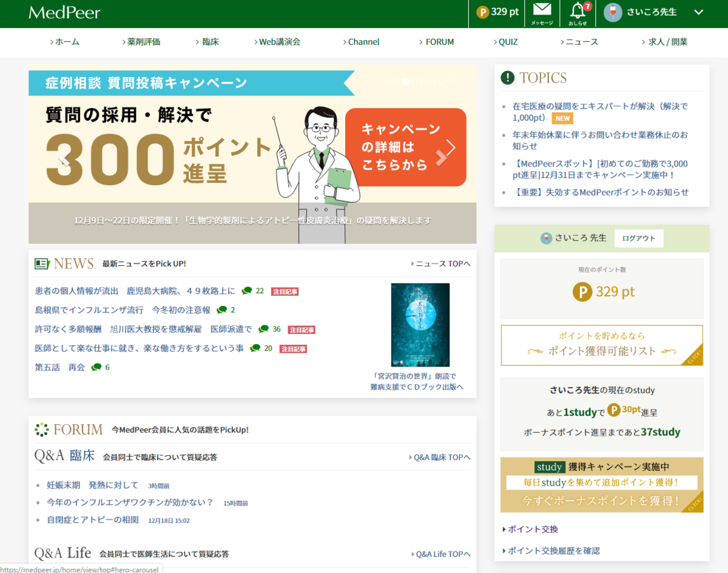This screenshot has width=728, height=573.
Task: Open ポイント獲得可能リスト banner
Action: 602,345
